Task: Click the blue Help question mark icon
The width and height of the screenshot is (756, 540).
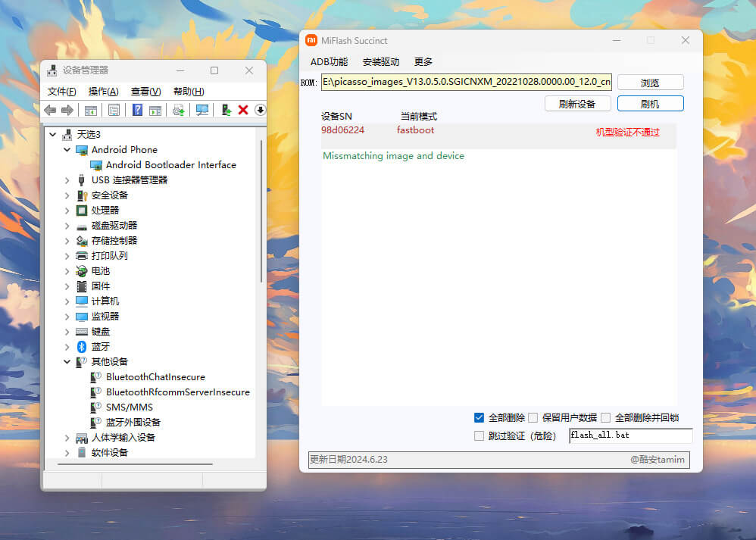Action: (137, 110)
